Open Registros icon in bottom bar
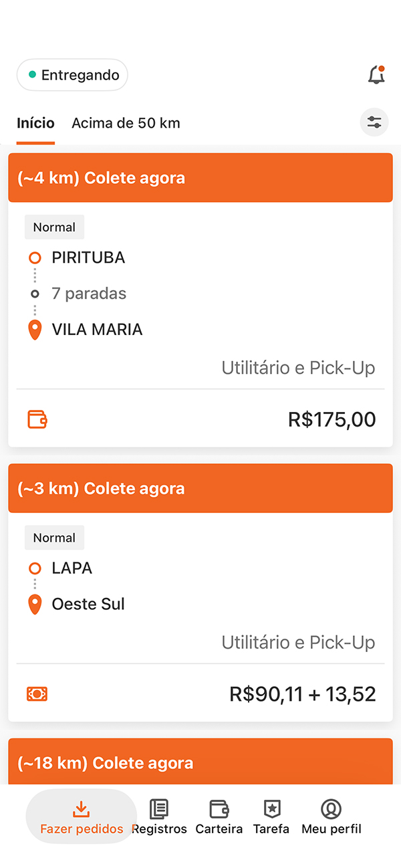This screenshot has width=401, height=868. pyautogui.click(x=159, y=808)
